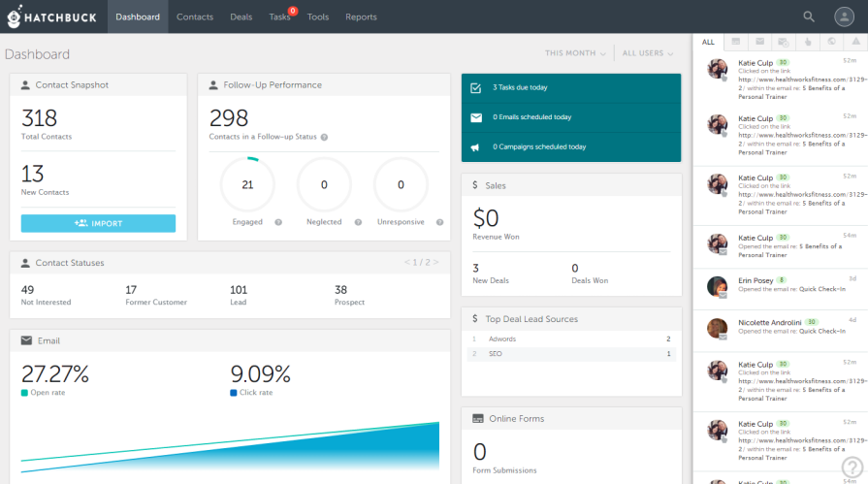
Task: Switch to the Reports menu item
Action: click(x=361, y=16)
